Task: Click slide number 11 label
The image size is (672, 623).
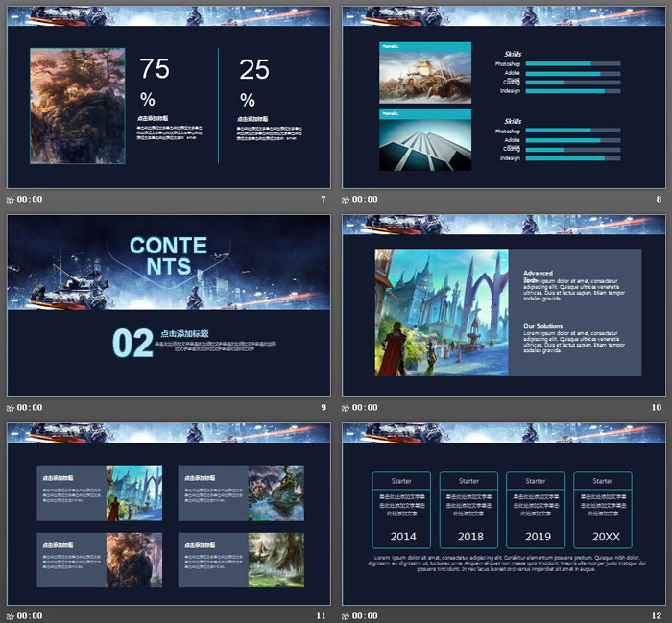Action: [x=322, y=615]
